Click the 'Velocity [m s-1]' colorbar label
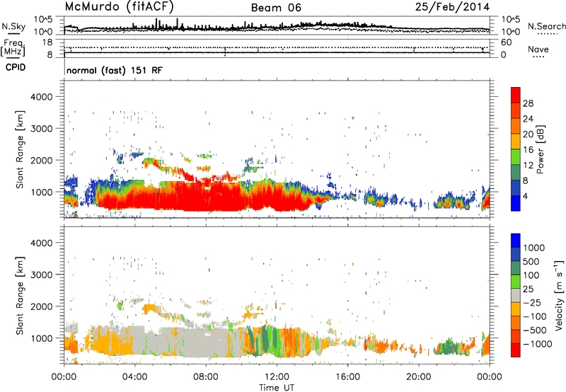Screen dimensions: 566x392 [559, 295]
